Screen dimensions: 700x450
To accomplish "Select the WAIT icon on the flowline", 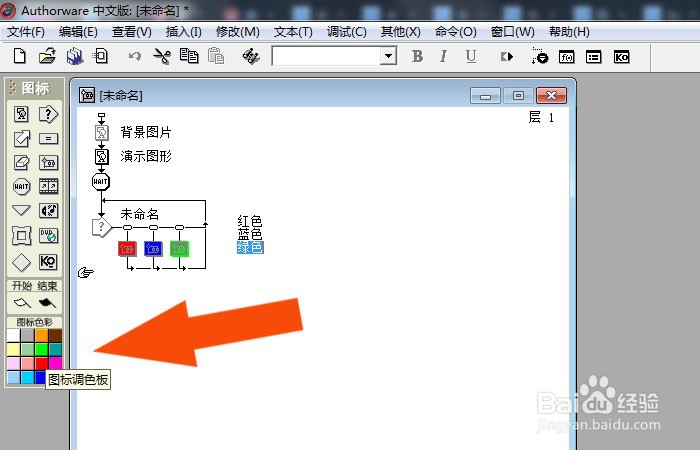I will click(101, 182).
